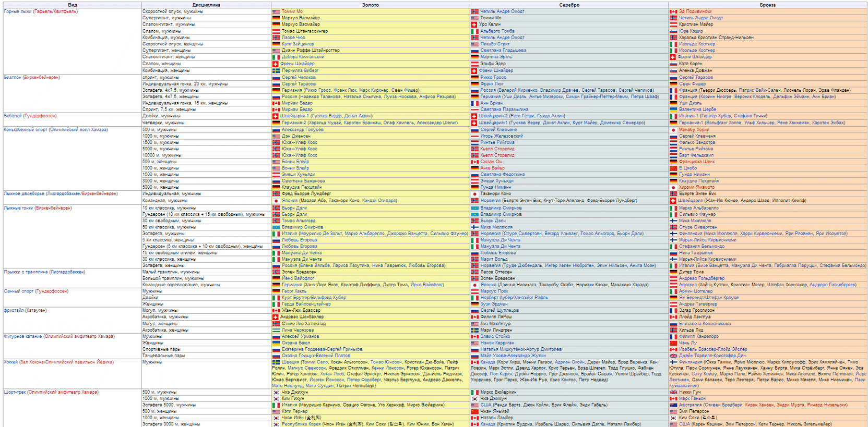
Task: Click the Ukrainian flag beside Оксана Баюл
Action: (x=276, y=343)
